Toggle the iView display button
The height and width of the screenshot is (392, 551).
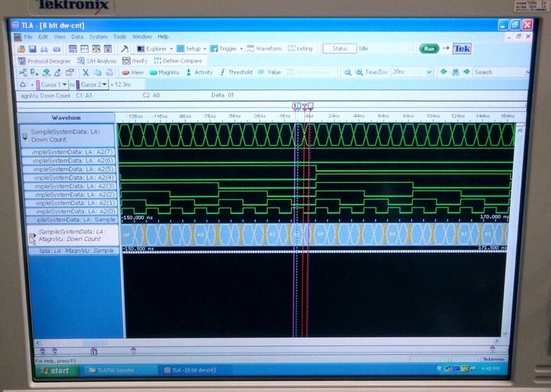[x=132, y=72]
